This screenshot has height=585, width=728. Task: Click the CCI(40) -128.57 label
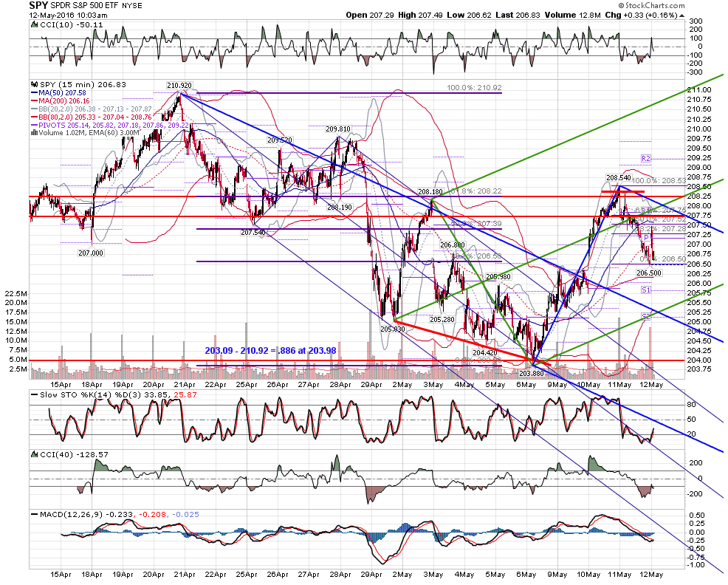point(74,454)
